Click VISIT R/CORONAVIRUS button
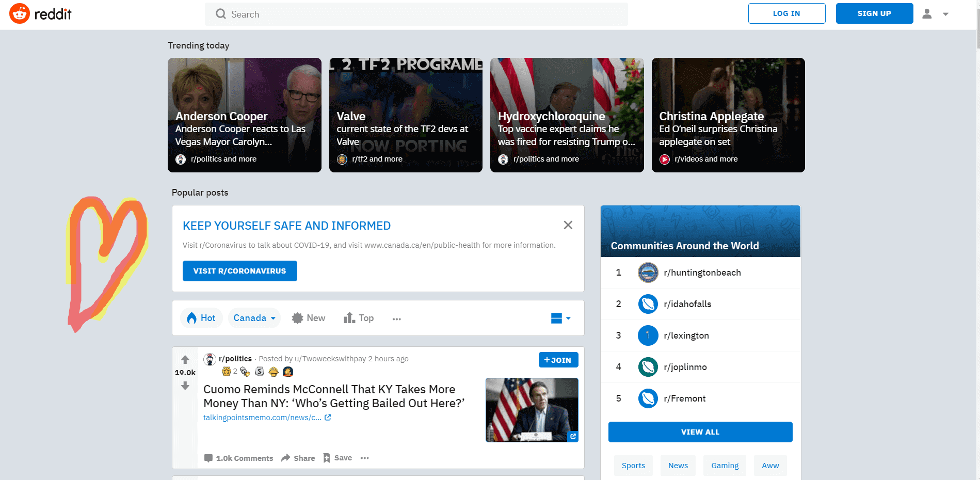 tap(240, 271)
